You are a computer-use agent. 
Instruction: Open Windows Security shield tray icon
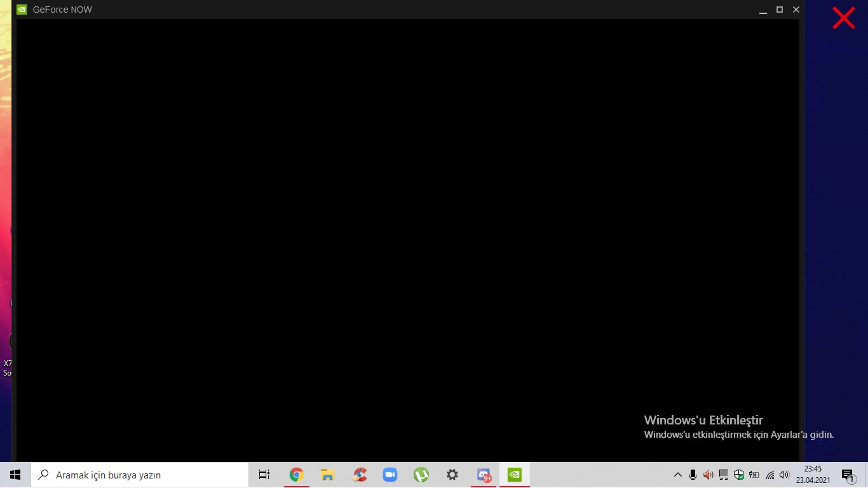(x=739, y=475)
